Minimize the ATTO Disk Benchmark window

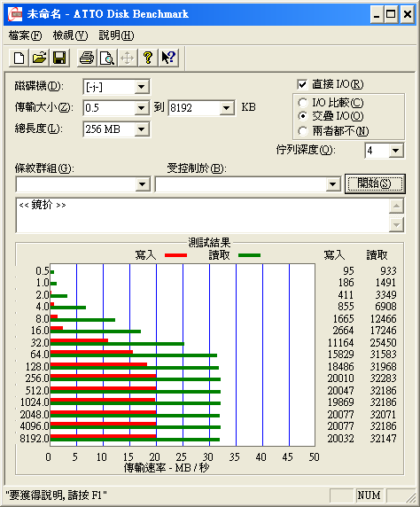click(x=377, y=14)
